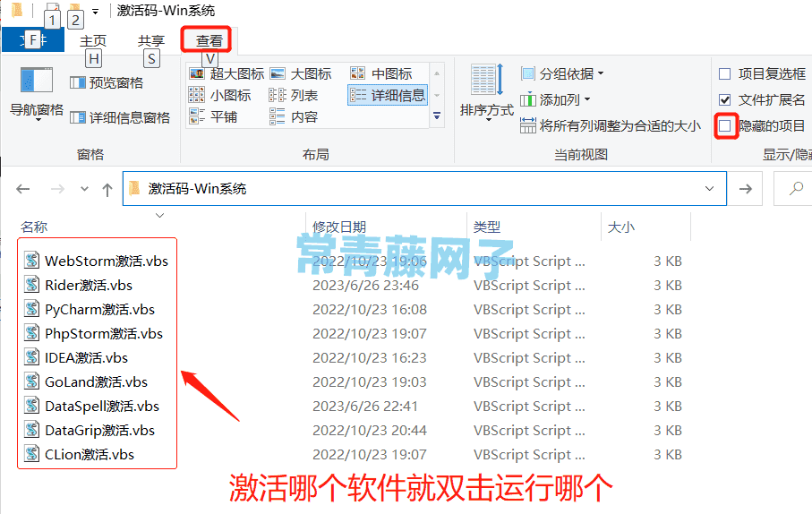Click the title bar folder icon

pos(17,9)
